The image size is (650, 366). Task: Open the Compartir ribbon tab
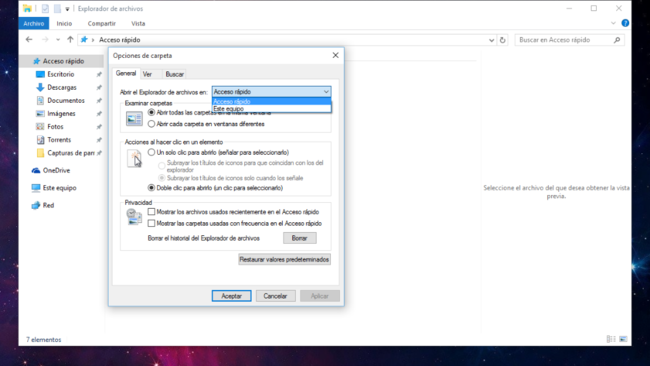102,24
